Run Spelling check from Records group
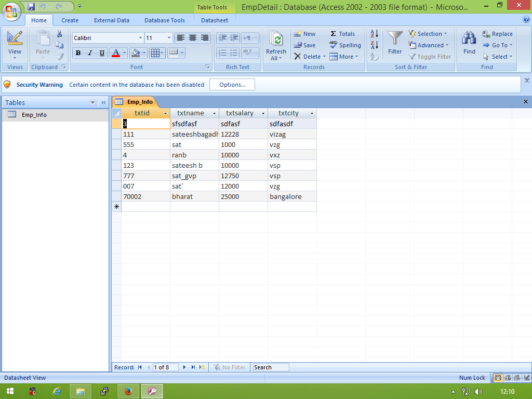 tap(345, 45)
